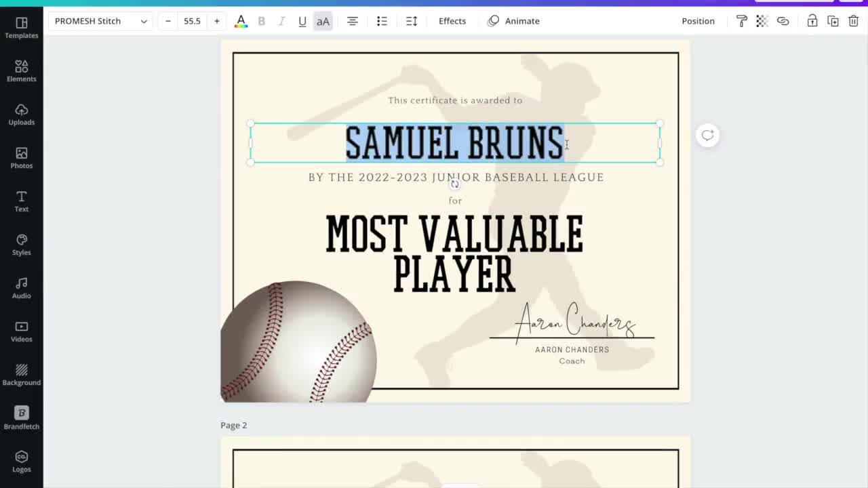Viewport: 868px width, 488px height.
Task: Open the Logos app
Action: coord(22,462)
